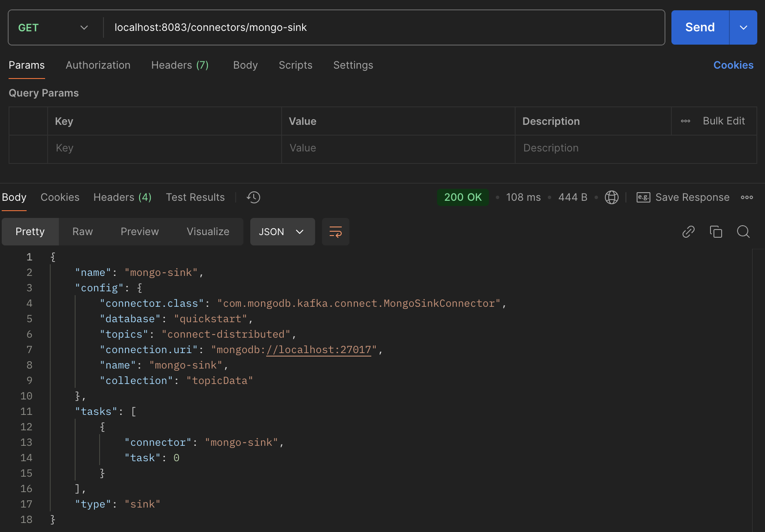Switch to Preview response view
The height and width of the screenshot is (532, 765).
(140, 232)
